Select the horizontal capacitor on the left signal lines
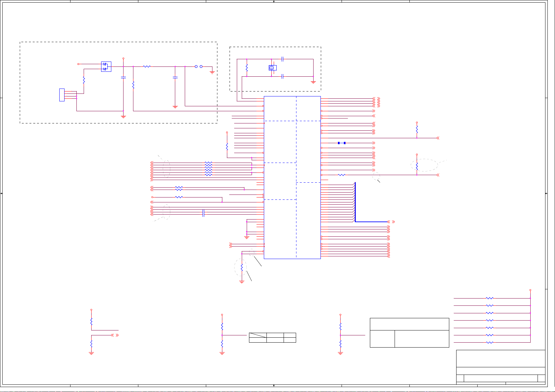 [204, 213]
